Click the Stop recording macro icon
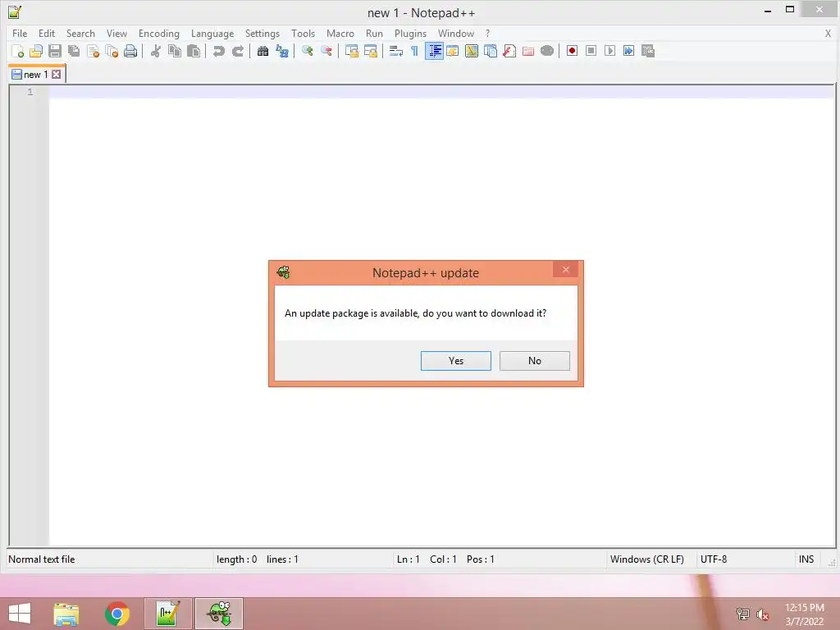The image size is (840, 630). click(x=591, y=51)
